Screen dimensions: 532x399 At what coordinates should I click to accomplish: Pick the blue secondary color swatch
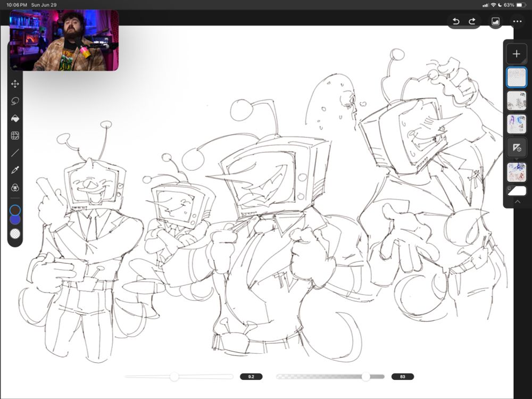[x=15, y=220]
